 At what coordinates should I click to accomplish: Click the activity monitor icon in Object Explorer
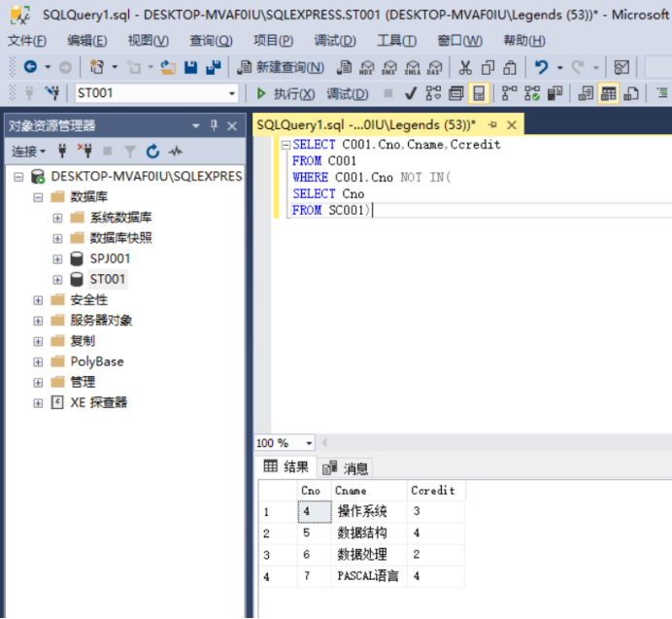[176, 151]
